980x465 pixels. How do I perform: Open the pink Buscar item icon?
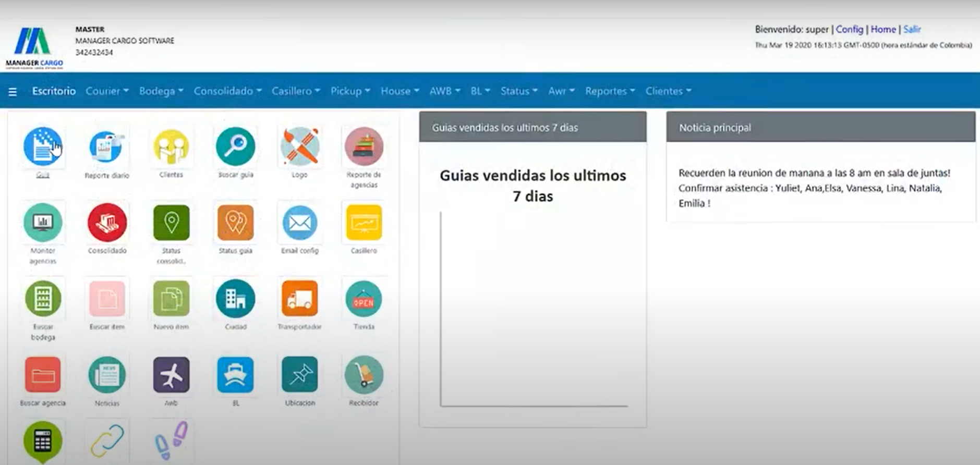tap(107, 299)
